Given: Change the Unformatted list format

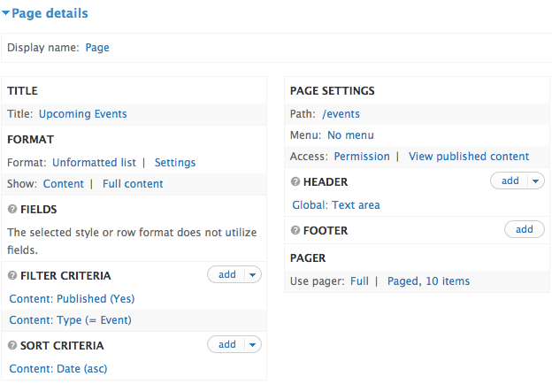Looking at the screenshot, I should [94, 163].
